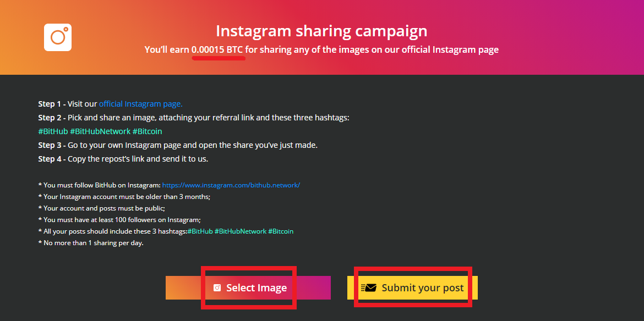The height and width of the screenshot is (321, 644).
Task: Click the bold Step 3 label
Action: tap(52, 145)
